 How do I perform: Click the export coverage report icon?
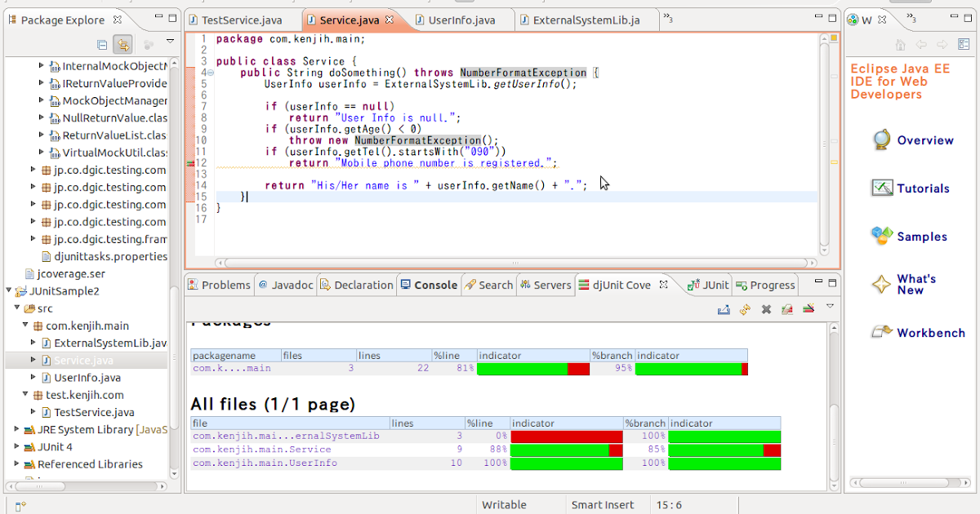coord(724,309)
